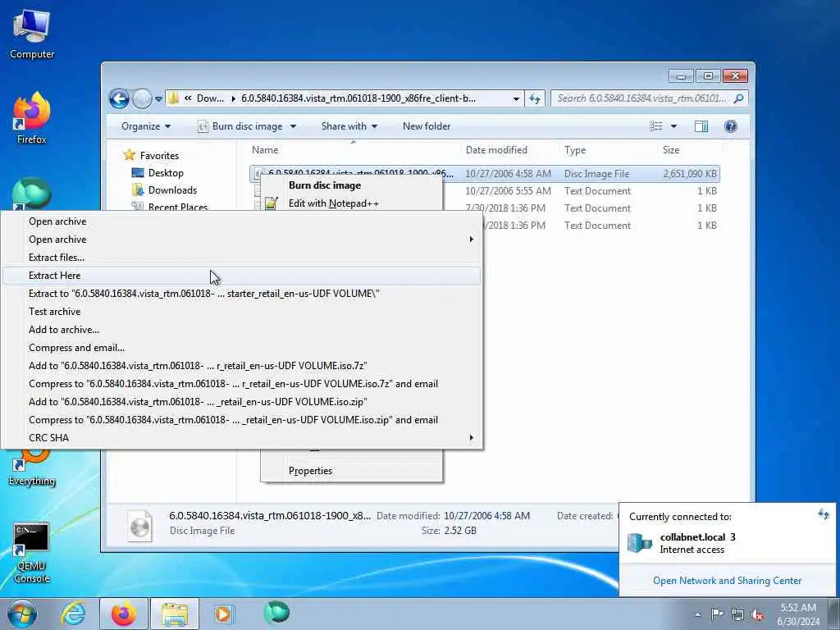The image size is (840, 630).
Task: Choose Test archive in the menu
Action: click(x=242, y=311)
